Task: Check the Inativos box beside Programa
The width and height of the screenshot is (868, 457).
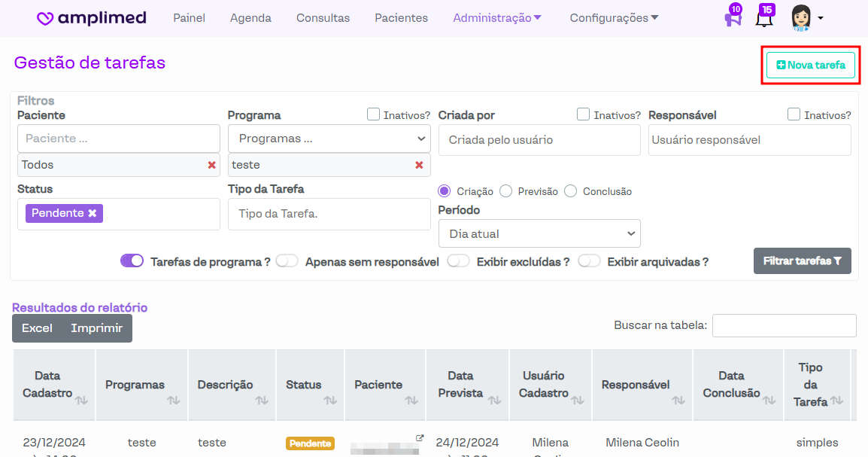Action: 373,114
